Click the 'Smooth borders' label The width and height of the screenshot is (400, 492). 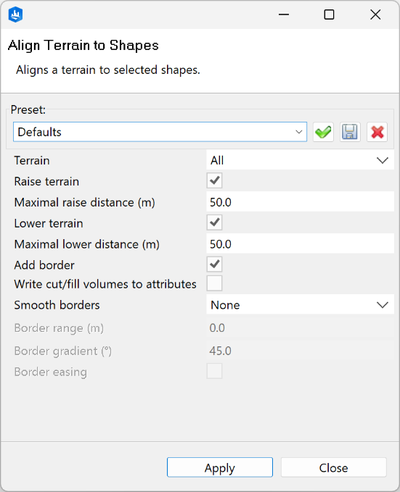click(57, 305)
